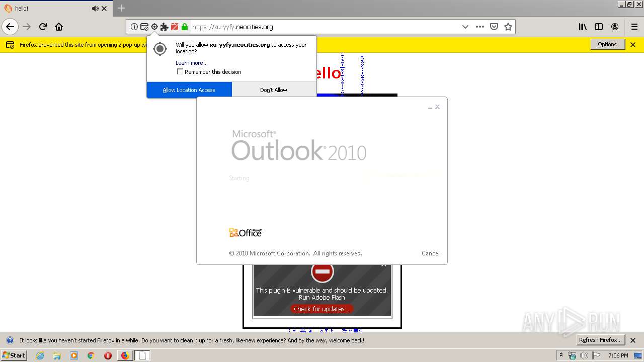Open Action Center flag icon
The image size is (644, 362).
tap(596, 355)
